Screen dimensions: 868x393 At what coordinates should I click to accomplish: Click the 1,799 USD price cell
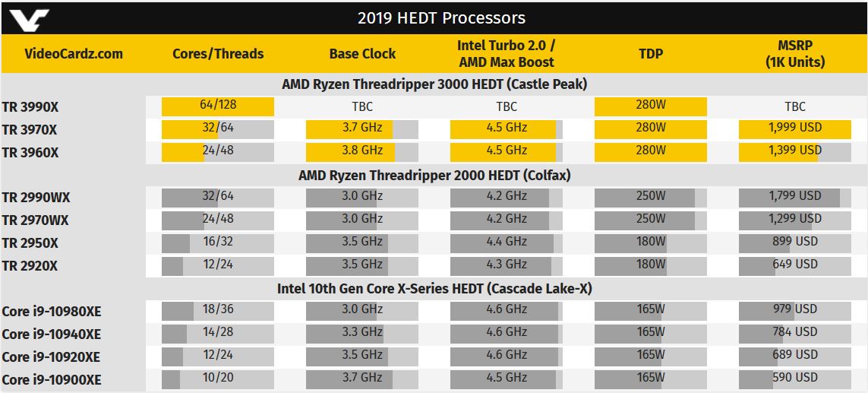[x=795, y=198]
